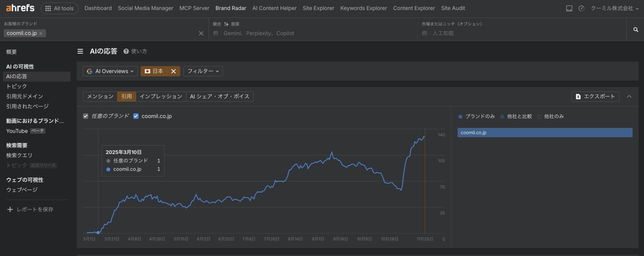This screenshot has height=256, width=644.
Task: Toggle the 任意のブランド checkbox
Action: [x=86, y=116]
